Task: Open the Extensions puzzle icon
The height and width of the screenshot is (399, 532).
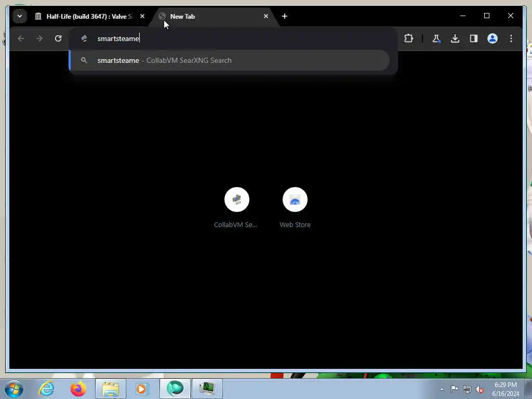Action: point(408,38)
